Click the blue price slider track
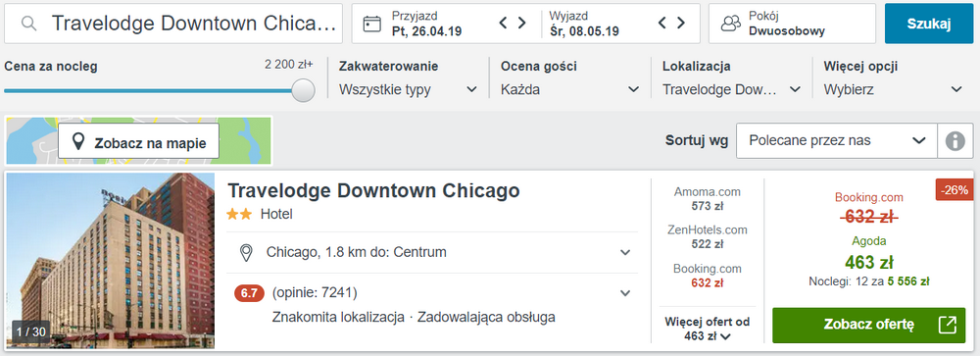 pyautogui.click(x=148, y=91)
